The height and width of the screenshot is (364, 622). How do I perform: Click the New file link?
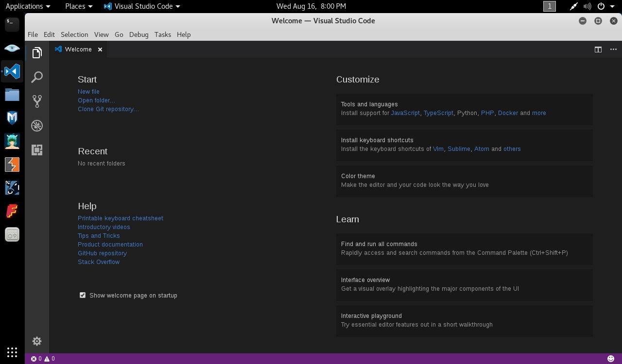pyautogui.click(x=88, y=92)
